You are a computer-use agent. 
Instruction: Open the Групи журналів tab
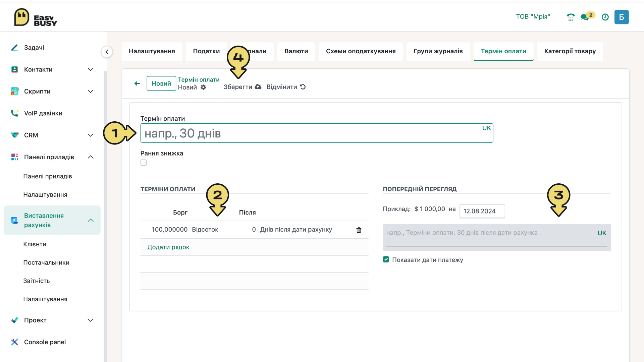point(438,51)
